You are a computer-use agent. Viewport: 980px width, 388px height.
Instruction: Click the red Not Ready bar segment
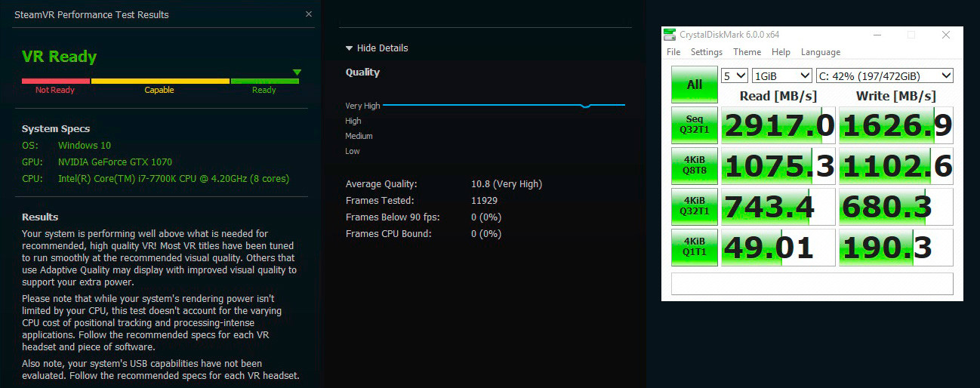(x=56, y=81)
